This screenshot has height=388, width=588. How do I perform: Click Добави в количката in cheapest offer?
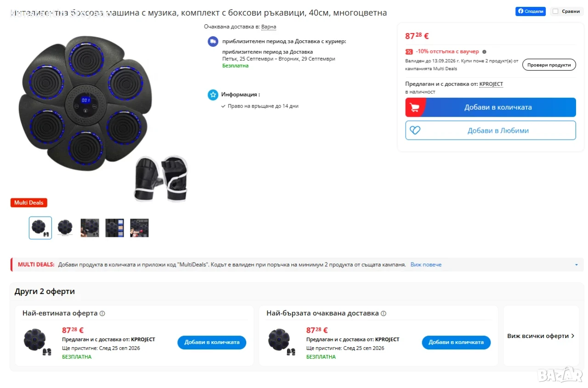tap(212, 343)
